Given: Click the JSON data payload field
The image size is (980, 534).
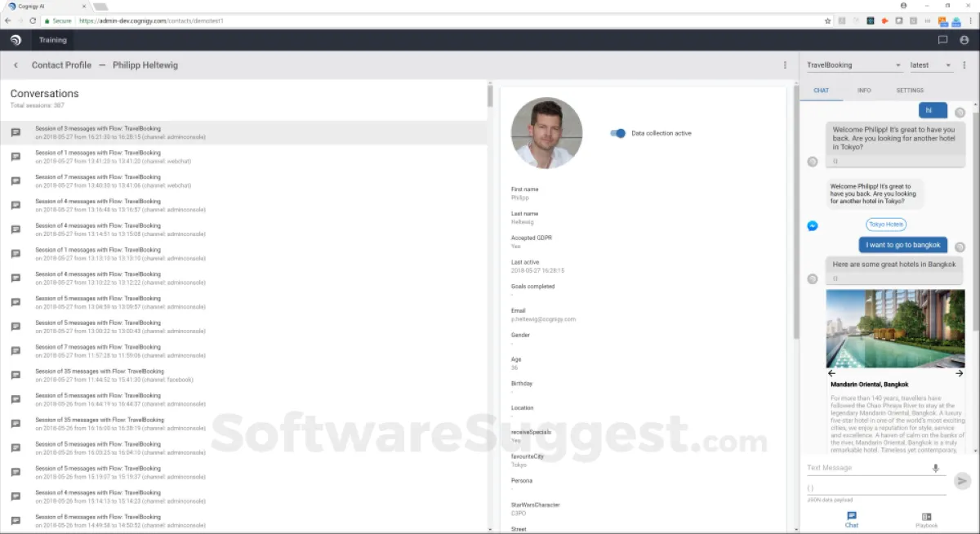Looking at the screenshot, I should (x=875, y=487).
